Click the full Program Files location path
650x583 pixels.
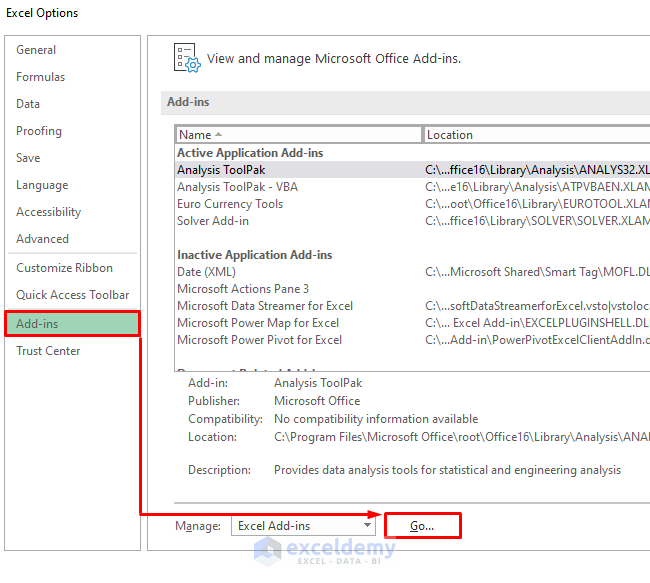click(462, 437)
